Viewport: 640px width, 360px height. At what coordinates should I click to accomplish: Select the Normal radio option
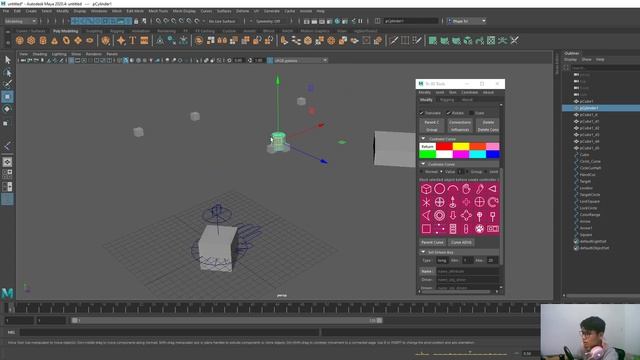click(422, 171)
